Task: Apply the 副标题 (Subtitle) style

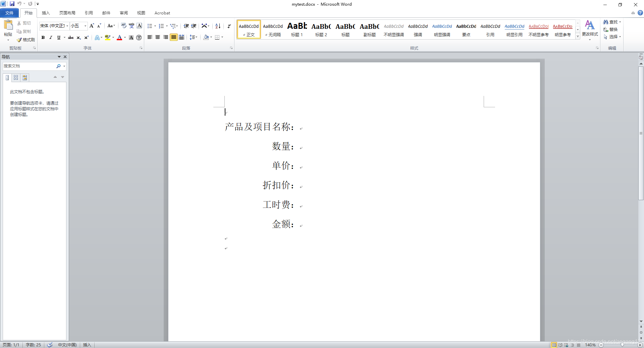Action: coord(370,30)
